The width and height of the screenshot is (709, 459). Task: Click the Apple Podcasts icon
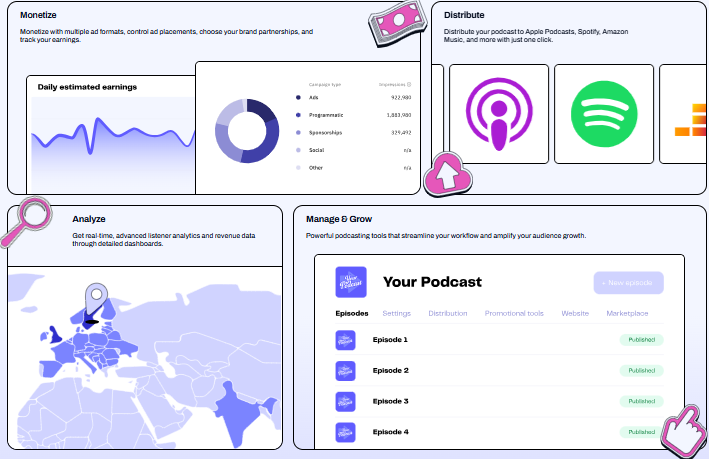pos(499,114)
